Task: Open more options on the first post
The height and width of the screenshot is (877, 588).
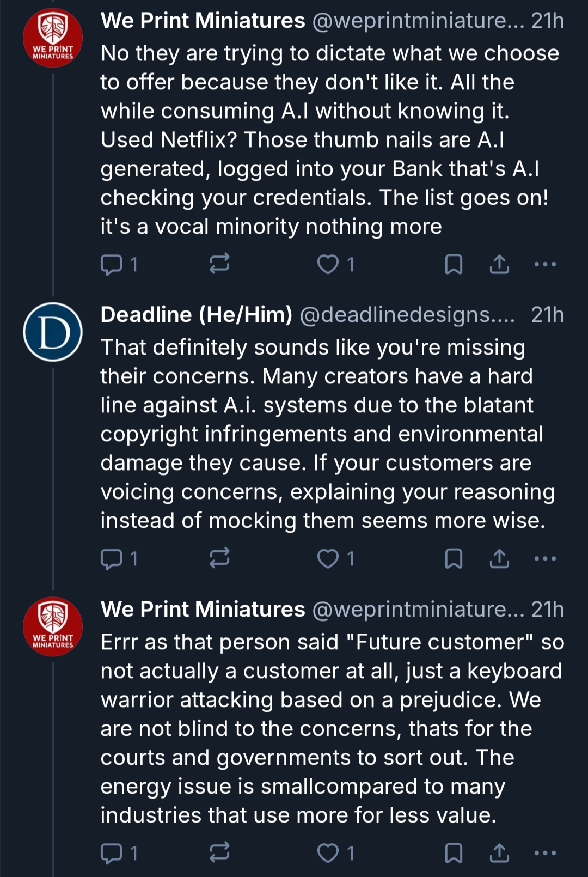Action: pos(545,265)
